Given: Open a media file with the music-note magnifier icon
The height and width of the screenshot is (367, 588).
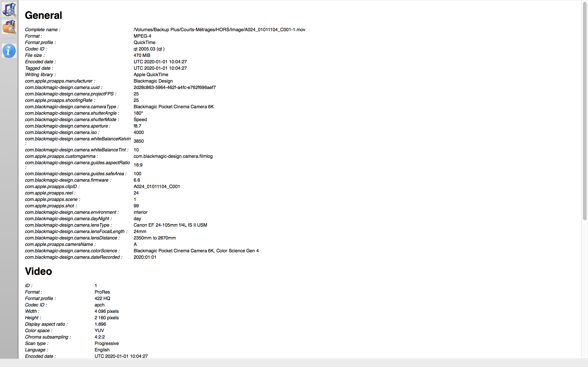Looking at the screenshot, I should (x=9, y=9).
